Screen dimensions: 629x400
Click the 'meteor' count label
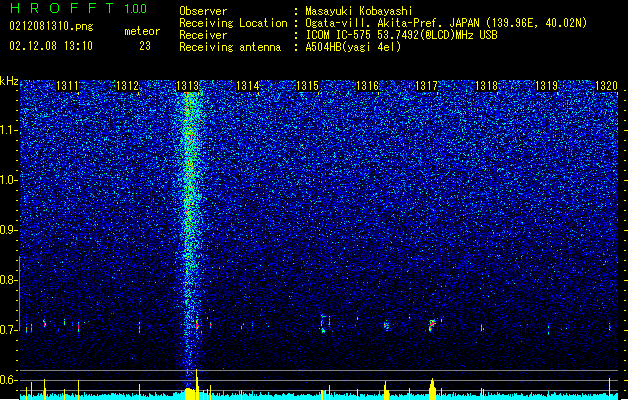(x=142, y=31)
